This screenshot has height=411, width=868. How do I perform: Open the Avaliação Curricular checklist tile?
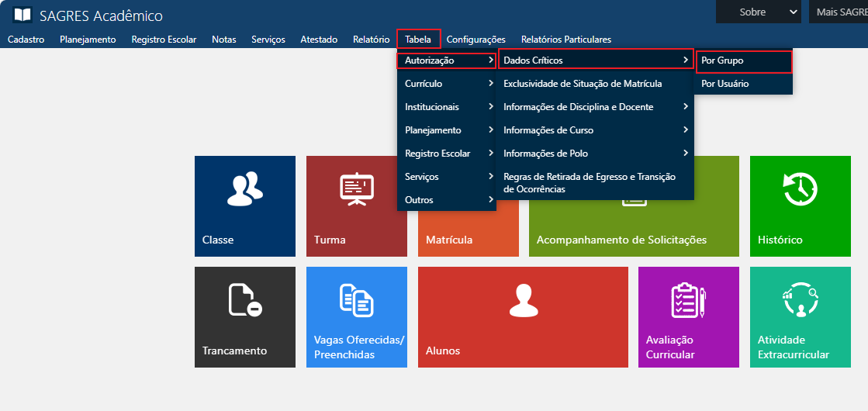pos(688,316)
